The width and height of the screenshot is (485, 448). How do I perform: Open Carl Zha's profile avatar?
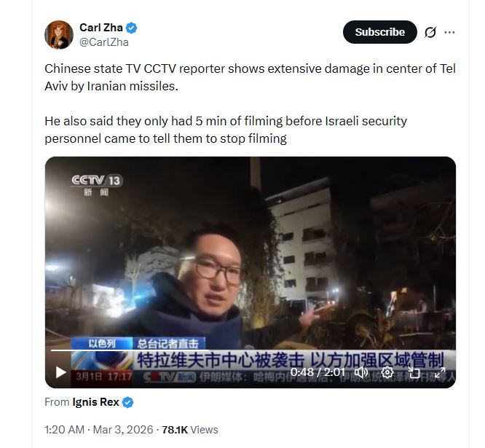tap(59, 35)
